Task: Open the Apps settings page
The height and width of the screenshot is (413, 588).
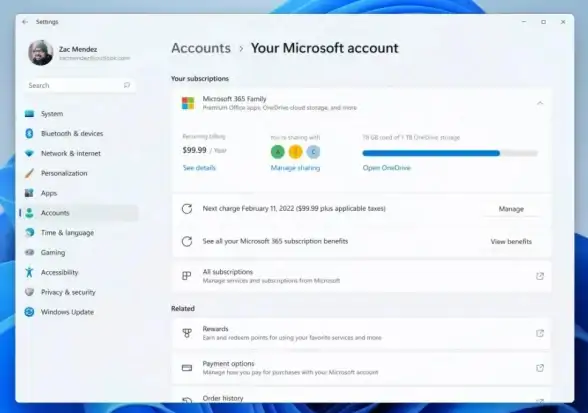Action: pyautogui.click(x=49, y=193)
